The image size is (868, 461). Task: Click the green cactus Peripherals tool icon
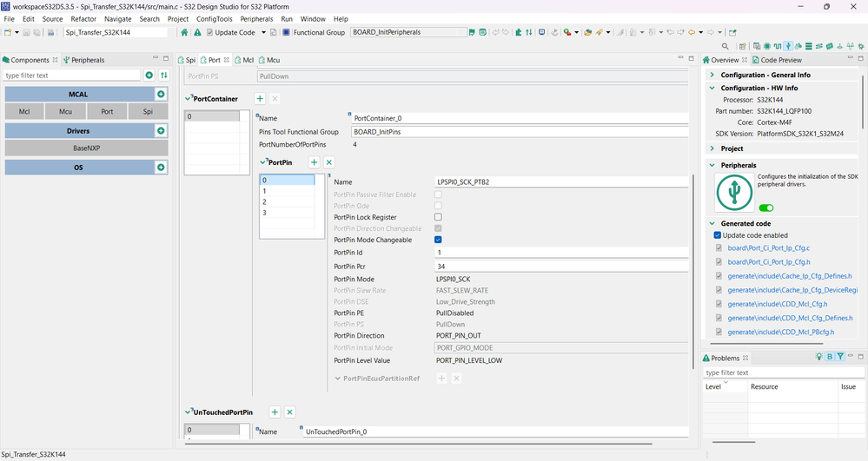[734, 192]
